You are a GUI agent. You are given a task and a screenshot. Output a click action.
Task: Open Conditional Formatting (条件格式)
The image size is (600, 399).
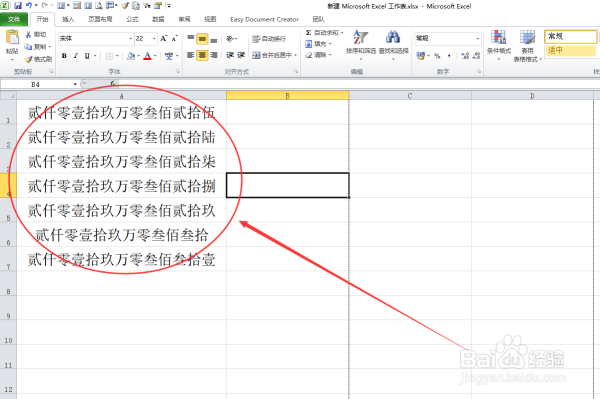(499, 45)
